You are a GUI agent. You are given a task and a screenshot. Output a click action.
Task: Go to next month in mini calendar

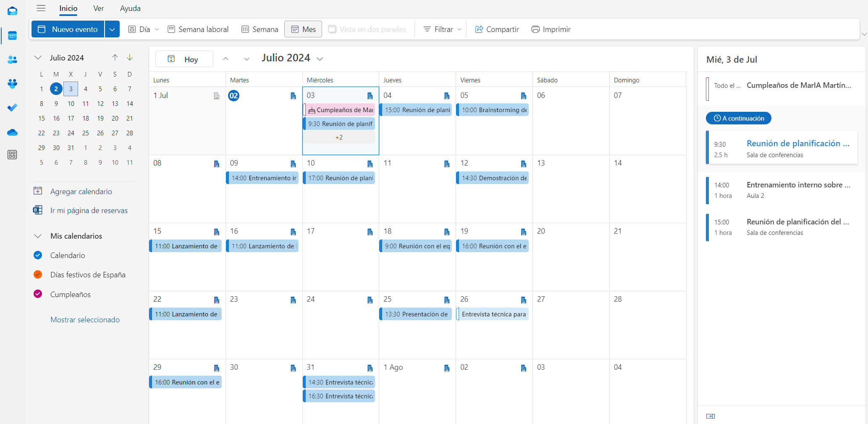[x=130, y=58]
